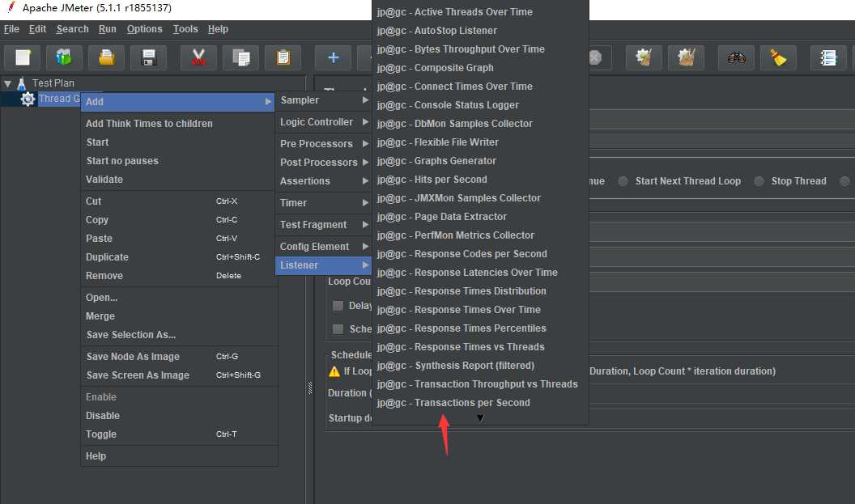The height and width of the screenshot is (504, 855).
Task: Click the Reset Search broom icon
Action: coord(778,57)
